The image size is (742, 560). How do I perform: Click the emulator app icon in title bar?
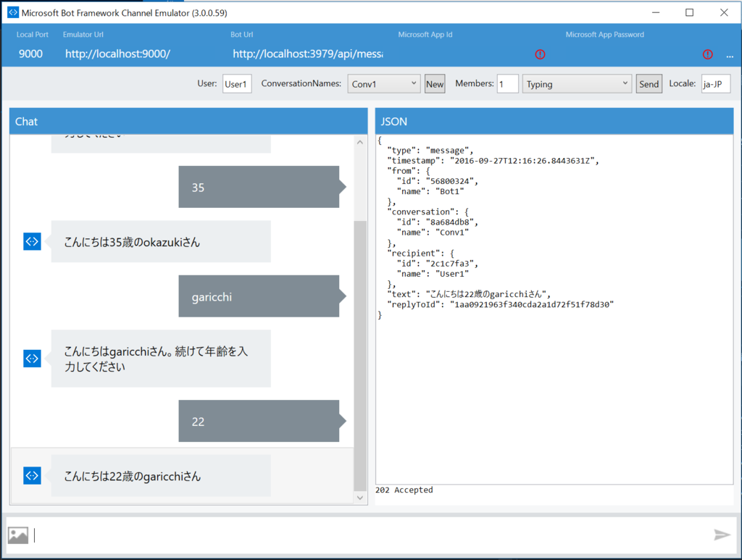[13, 13]
